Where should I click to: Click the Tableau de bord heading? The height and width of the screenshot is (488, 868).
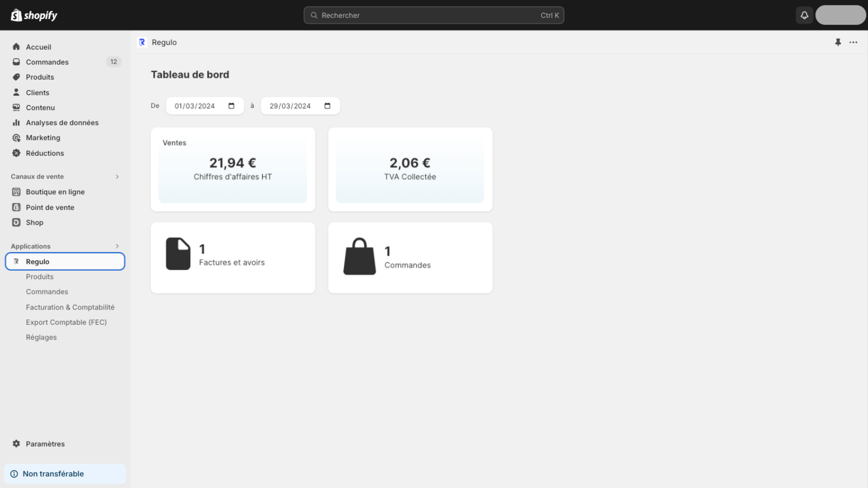pos(190,75)
